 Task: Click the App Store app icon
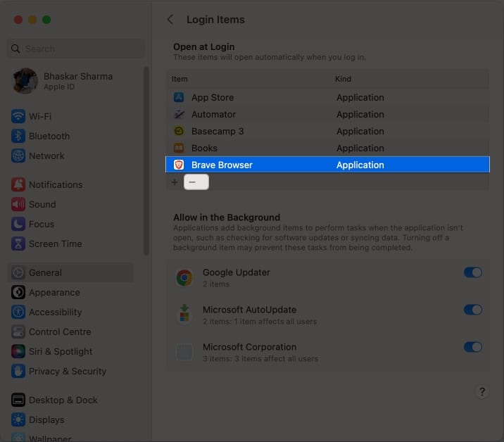[179, 97]
